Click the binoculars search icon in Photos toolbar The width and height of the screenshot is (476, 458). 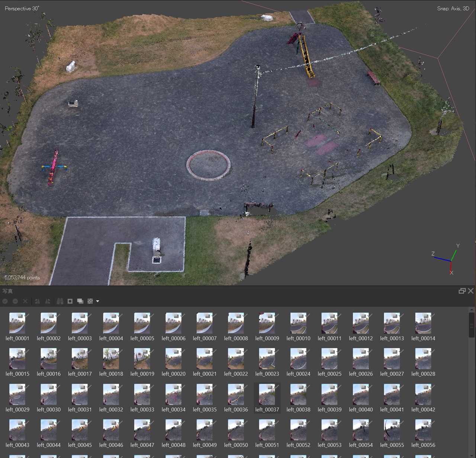tap(60, 301)
